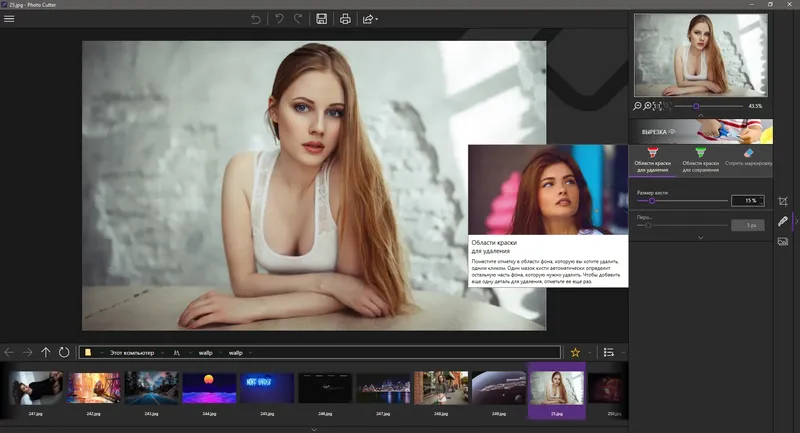Click the dimmed actual-size zoom icon
The width and height of the screenshot is (800, 433).
click(667, 106)
